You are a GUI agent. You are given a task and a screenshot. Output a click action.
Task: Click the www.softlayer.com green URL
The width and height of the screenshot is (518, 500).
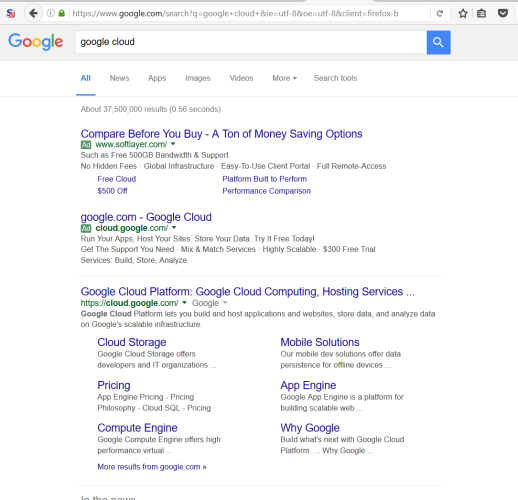pyautogui.click(x=131, y=144)
